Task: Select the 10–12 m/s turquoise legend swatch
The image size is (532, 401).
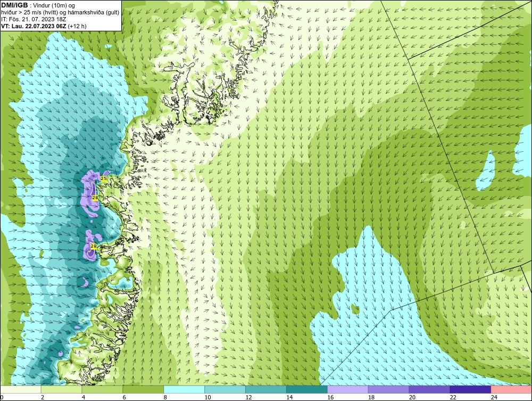Action: (225, 389)
